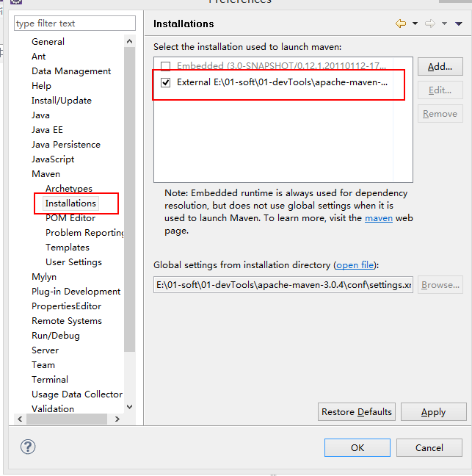Open the forward history dropdown arrow
Image resolution: width=472 pixels, height=476 pixels.
pos(446,24)
